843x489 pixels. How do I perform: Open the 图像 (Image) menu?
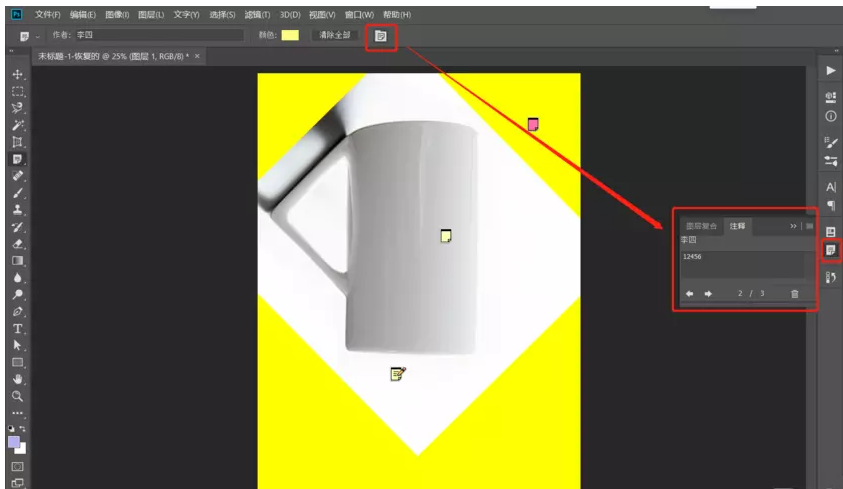[x=117, y=15]
